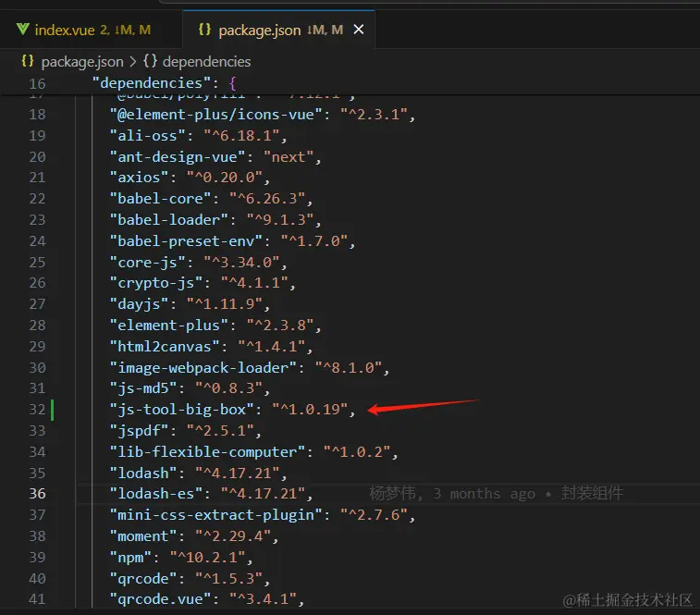
Task: Open package.json breadcrumb segment
Action: click(82, 62)
